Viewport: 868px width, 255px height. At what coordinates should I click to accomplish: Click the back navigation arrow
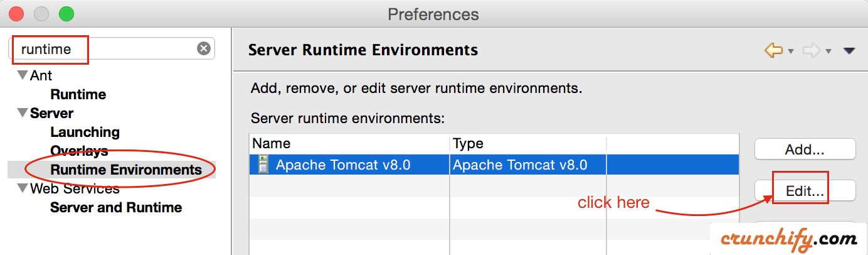pyautogui.click(x=773, y=50)
